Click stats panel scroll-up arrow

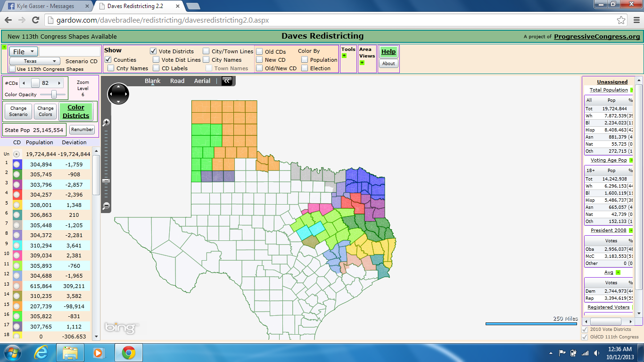(x=639, y=80)
